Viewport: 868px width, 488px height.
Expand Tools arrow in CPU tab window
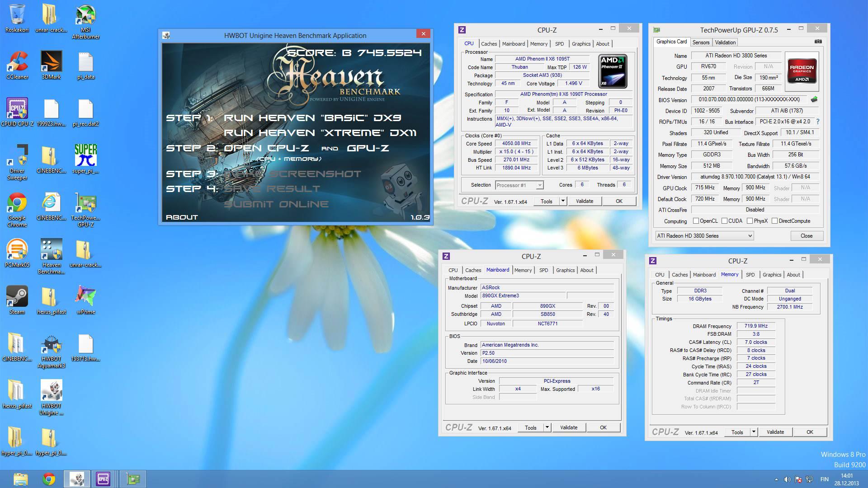563,201
